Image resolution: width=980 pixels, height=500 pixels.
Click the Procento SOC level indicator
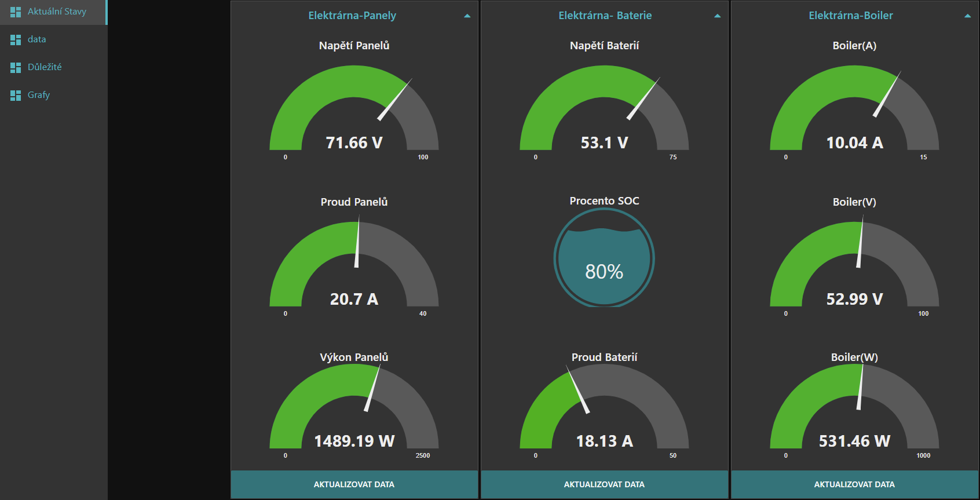(604, 257)
